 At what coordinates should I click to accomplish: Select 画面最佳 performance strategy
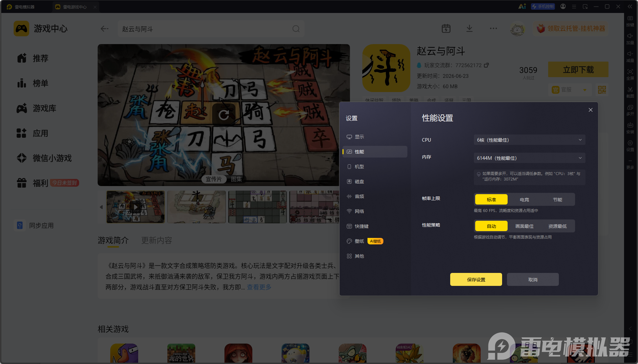(x=524, y=226)
